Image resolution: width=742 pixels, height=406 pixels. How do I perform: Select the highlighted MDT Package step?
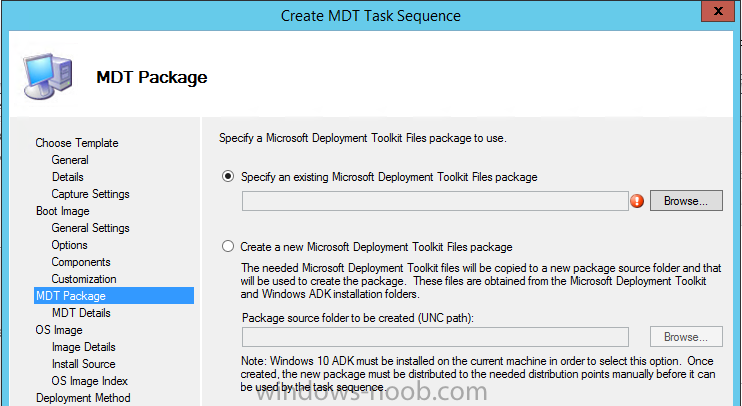tap(114, 296)
